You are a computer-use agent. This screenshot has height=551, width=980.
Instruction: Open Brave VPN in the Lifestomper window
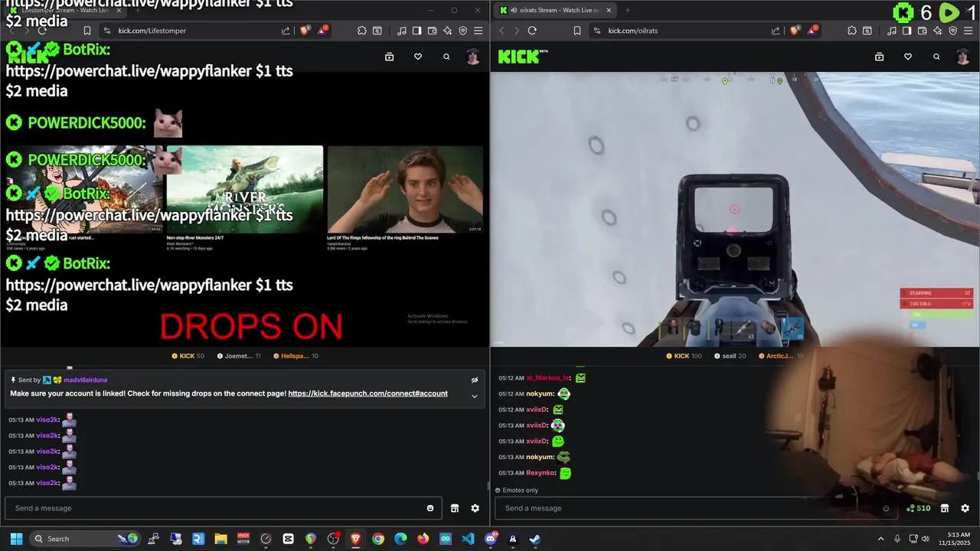[462, 31]
